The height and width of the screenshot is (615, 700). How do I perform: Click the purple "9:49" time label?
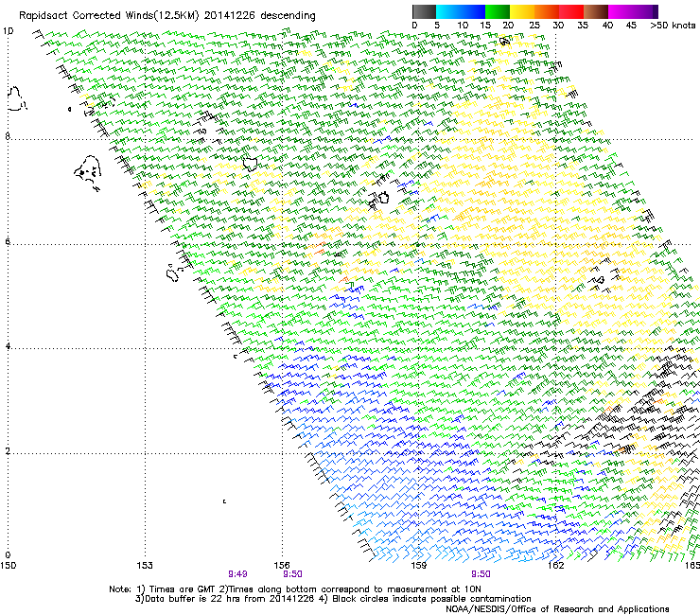(238, 574)
